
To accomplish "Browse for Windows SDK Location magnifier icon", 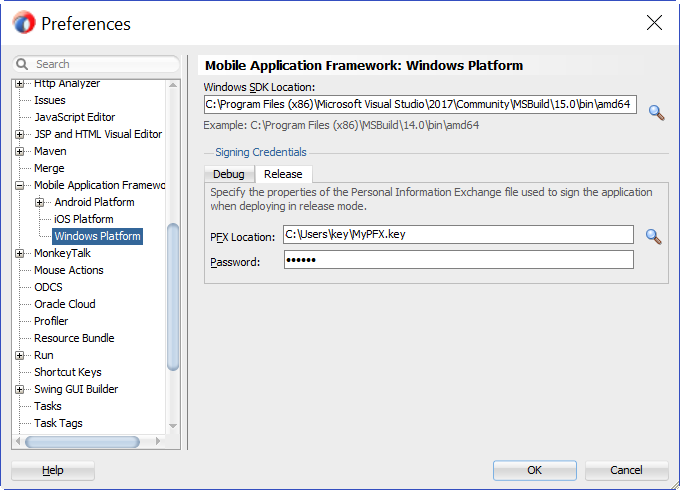I will click(x=657, y=113).
